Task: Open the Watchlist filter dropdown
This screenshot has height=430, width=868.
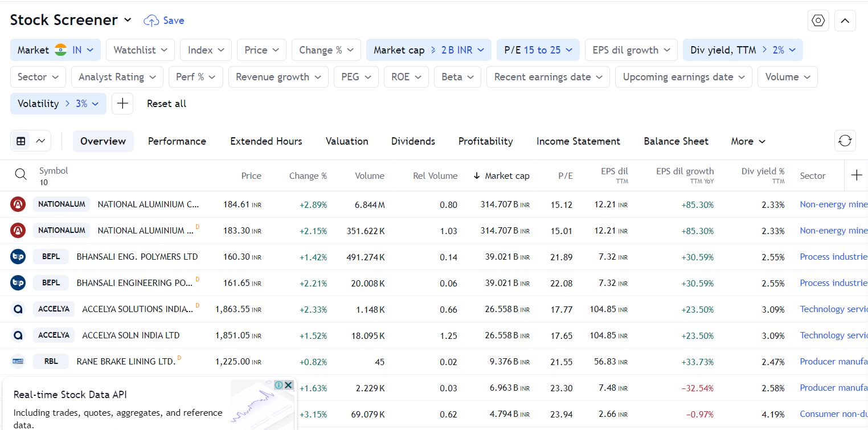Action: 140,50
